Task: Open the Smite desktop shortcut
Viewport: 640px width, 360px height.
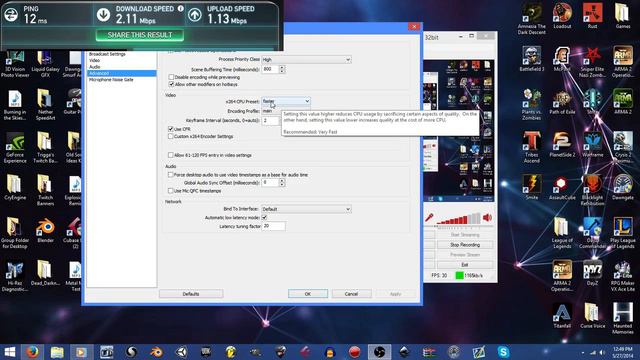Action: 531,188
